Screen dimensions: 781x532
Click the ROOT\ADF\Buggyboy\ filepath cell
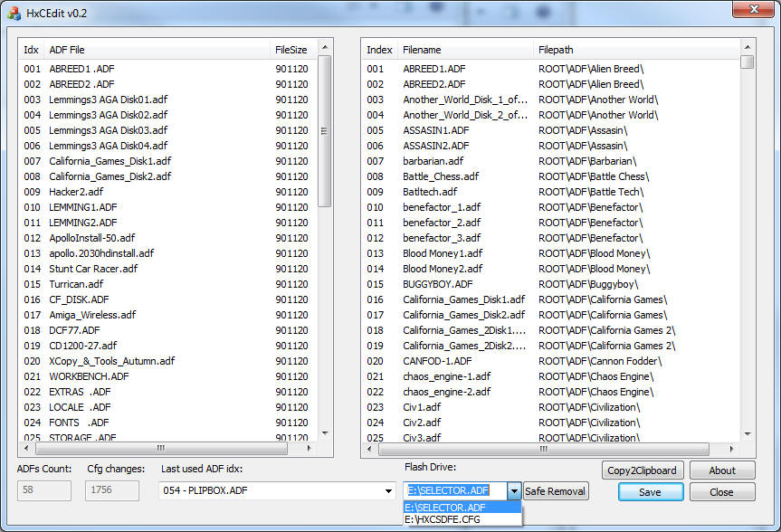pyautogui.click(x=588, y=284)
